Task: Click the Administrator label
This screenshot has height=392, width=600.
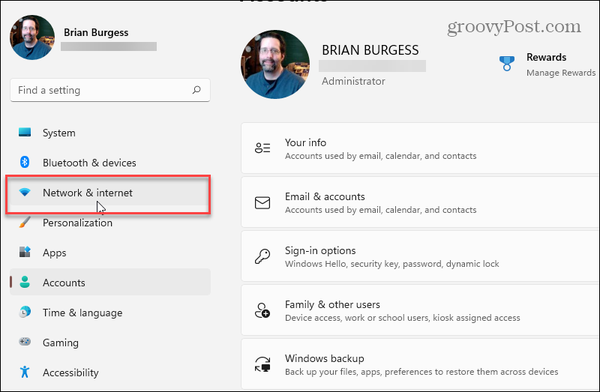Action: pos(353,81)
